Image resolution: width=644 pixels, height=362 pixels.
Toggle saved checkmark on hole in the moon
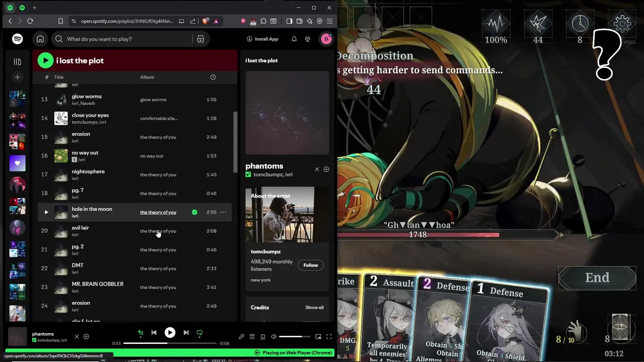[x=194, y=212]
